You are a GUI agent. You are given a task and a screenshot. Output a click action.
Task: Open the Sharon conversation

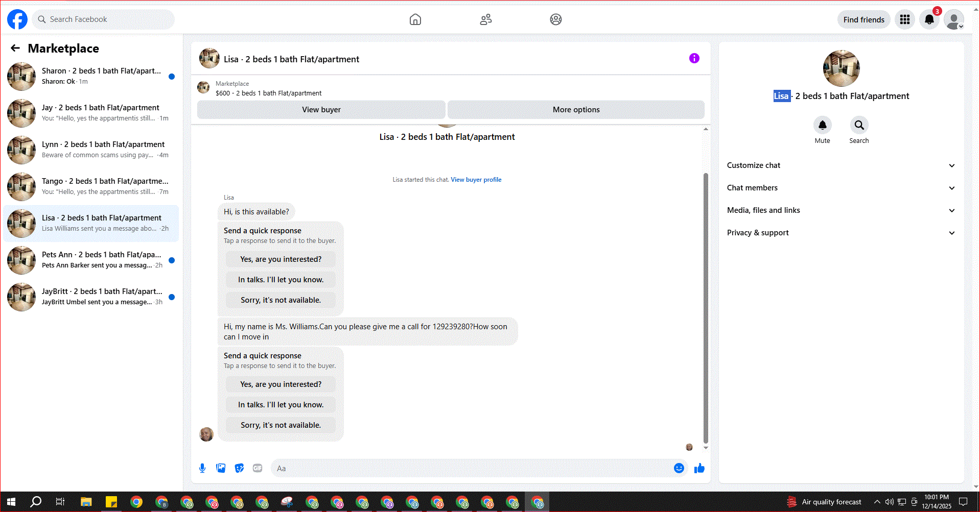(91, 76)
